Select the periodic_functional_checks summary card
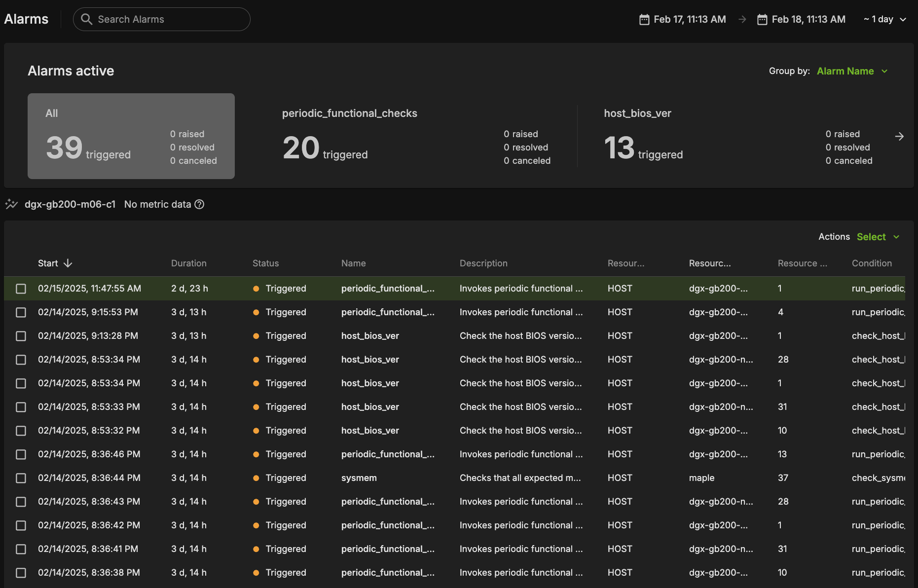Image resolution: width=918 pixels, height=588 pixels. [409, 137]
